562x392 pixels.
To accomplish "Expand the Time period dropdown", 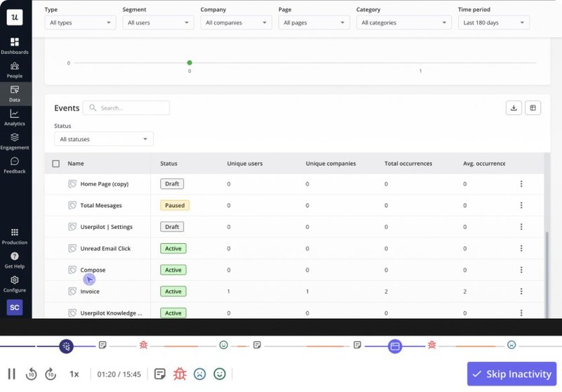I will click(x=492, y=22).
